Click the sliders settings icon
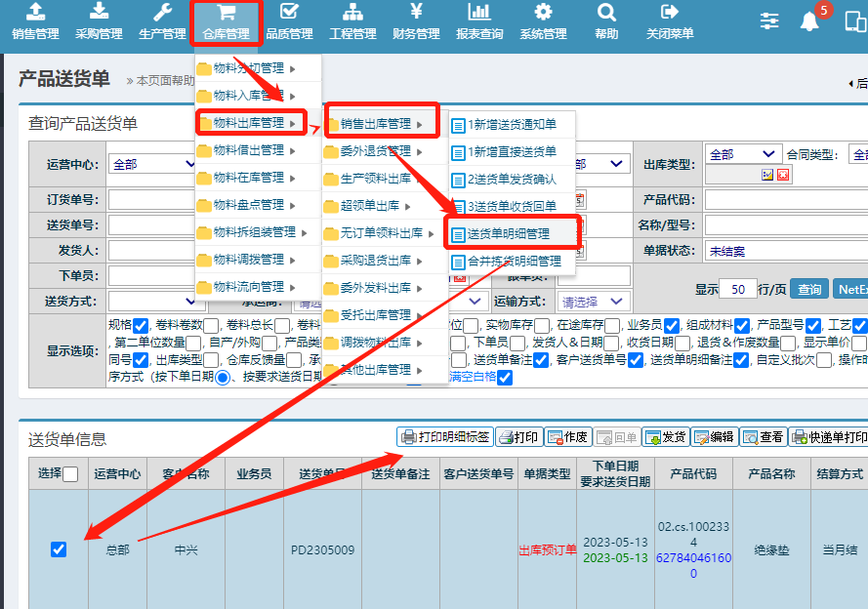The height and width of the screenshot is (609, 868). (770, 21)
